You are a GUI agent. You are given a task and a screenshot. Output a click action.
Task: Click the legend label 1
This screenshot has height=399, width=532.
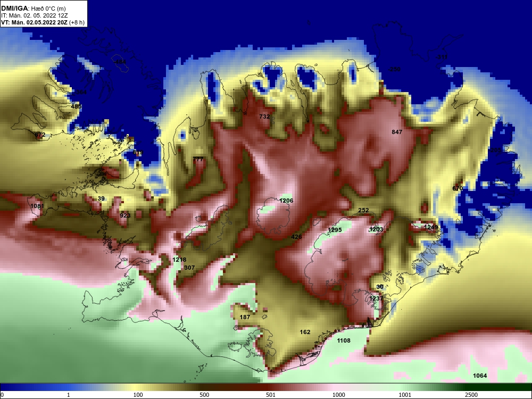[69, 395]
